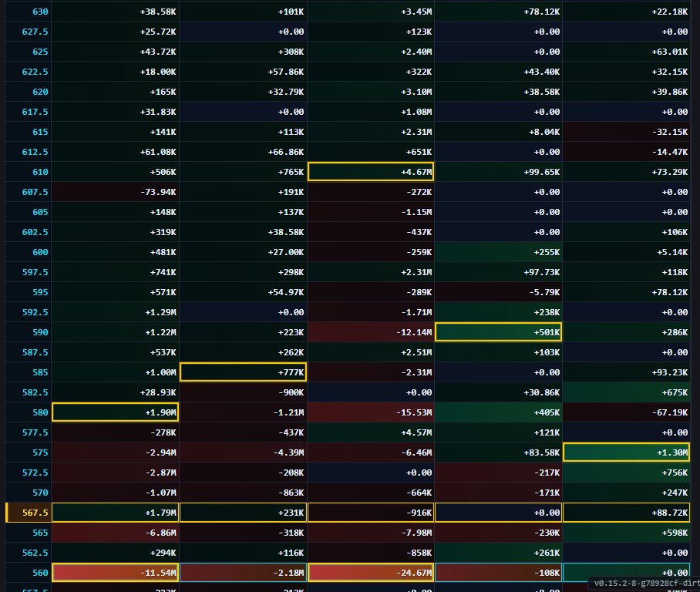This screenshot has height=592, width=700.
Task: Click the -916K cell in row 567.5
Action: 371,513
